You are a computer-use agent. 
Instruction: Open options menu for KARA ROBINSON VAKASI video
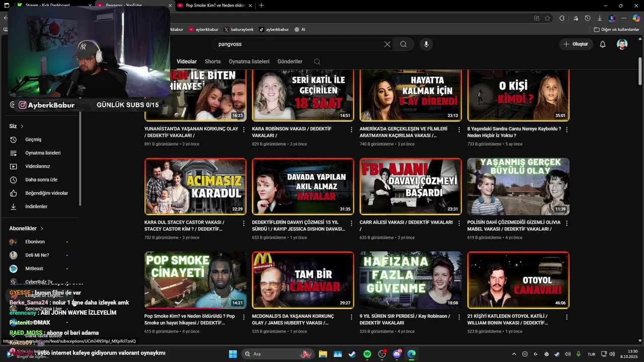pyautogui.click(x=352, y=130)
